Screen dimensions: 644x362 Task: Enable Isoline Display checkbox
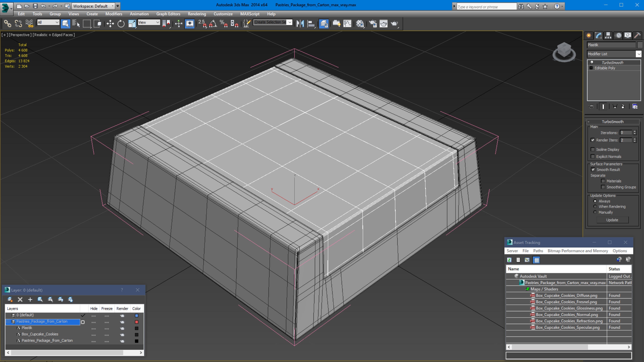point(593,149)
